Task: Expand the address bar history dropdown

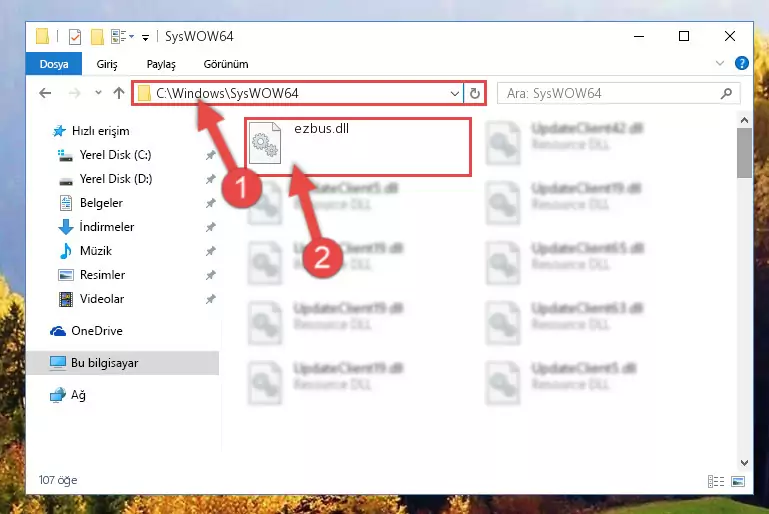Action: (455, 93)
